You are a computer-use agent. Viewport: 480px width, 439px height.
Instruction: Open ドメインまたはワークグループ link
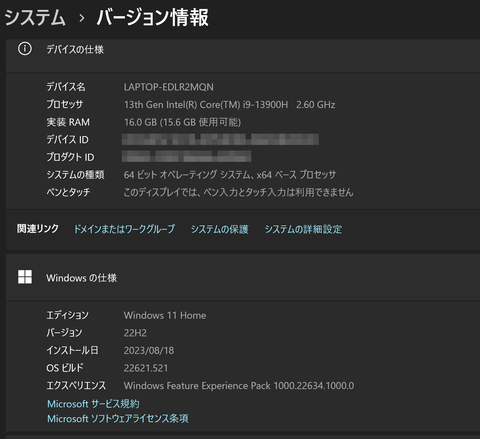[x=124, y=229]
